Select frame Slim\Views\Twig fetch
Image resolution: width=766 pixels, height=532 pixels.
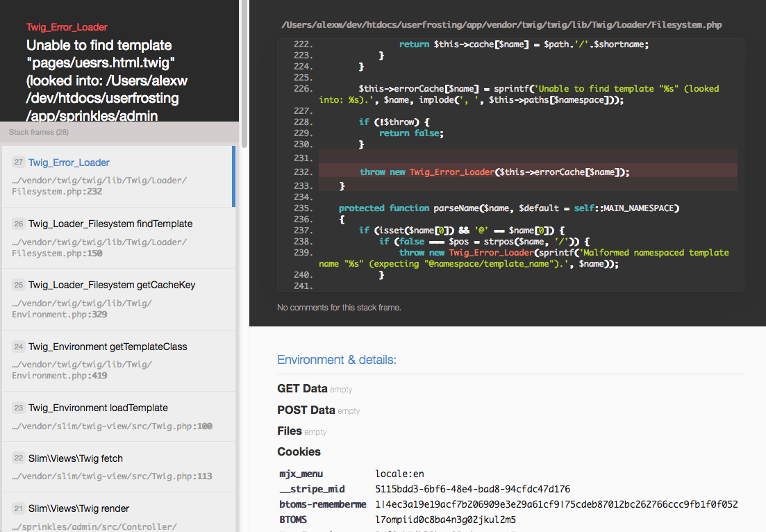pyautogui.click(x=117, y=467)
